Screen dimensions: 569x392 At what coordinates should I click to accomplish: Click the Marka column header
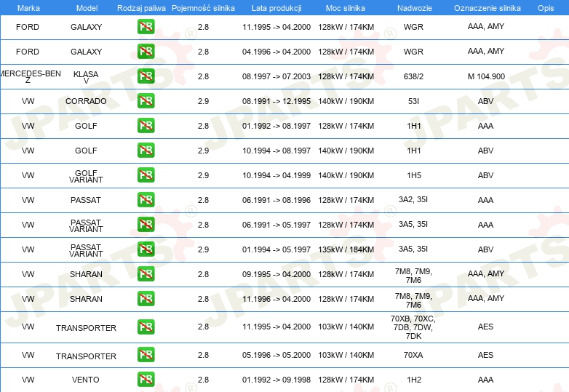pyautogui.click(x=28, y=8)
